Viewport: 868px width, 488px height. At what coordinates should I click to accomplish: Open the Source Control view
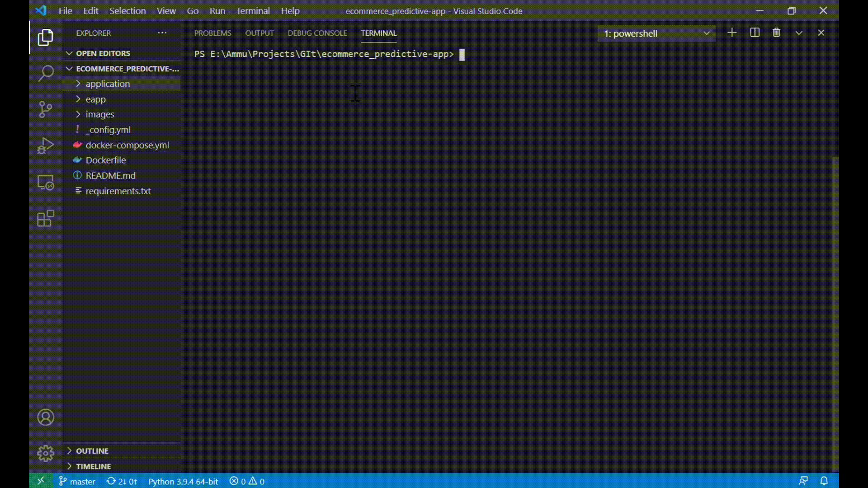pyautogui.click(x=46, y=109)
